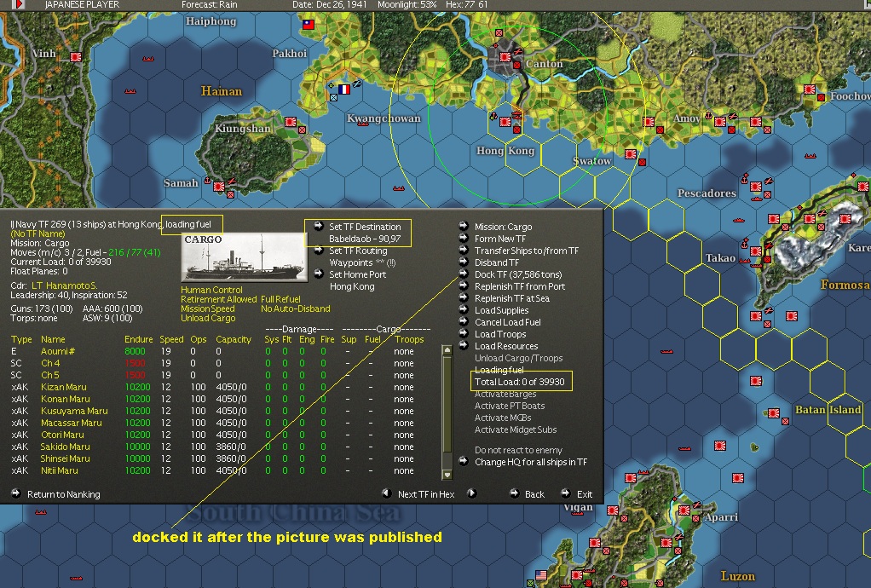Select Cancel Load Fuel
Screen dimensions: 871x588
[508, 322]
